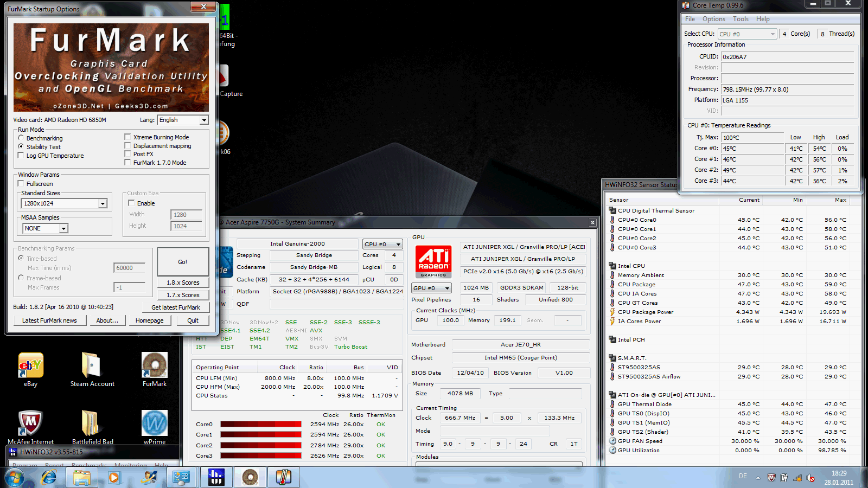This screenshot has width=868, height=488.
Task: Click the network signal tray icon
Action: click(x=797, y=478)
